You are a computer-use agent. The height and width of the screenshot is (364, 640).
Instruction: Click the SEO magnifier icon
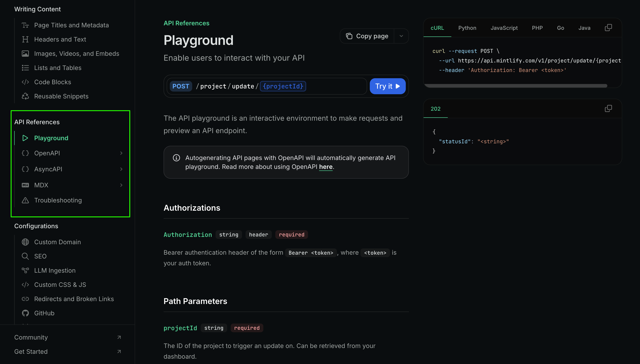[25, 256]
